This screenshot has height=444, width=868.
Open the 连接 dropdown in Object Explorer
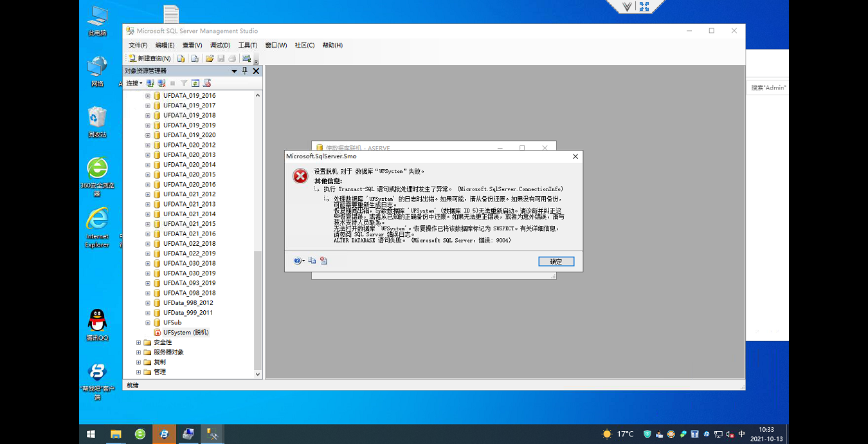[134, 83]
